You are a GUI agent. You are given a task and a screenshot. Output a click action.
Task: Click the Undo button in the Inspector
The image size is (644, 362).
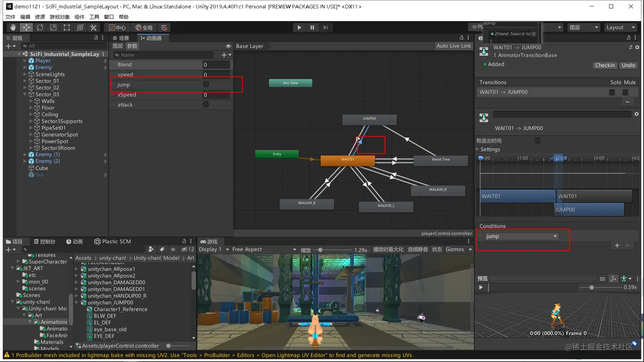(628, 65)
